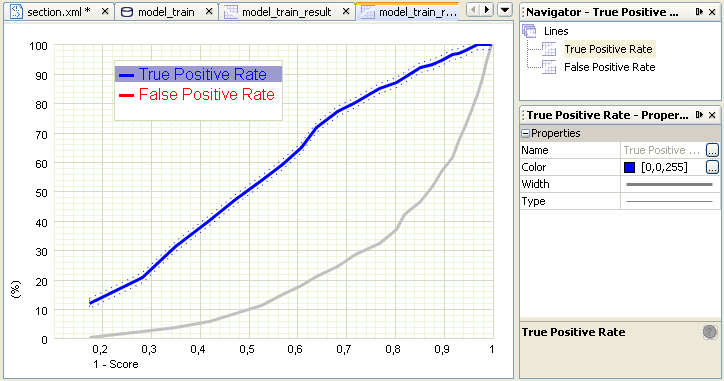Select False Positive Rate in Navigator tree

click(x=609, y=67)
